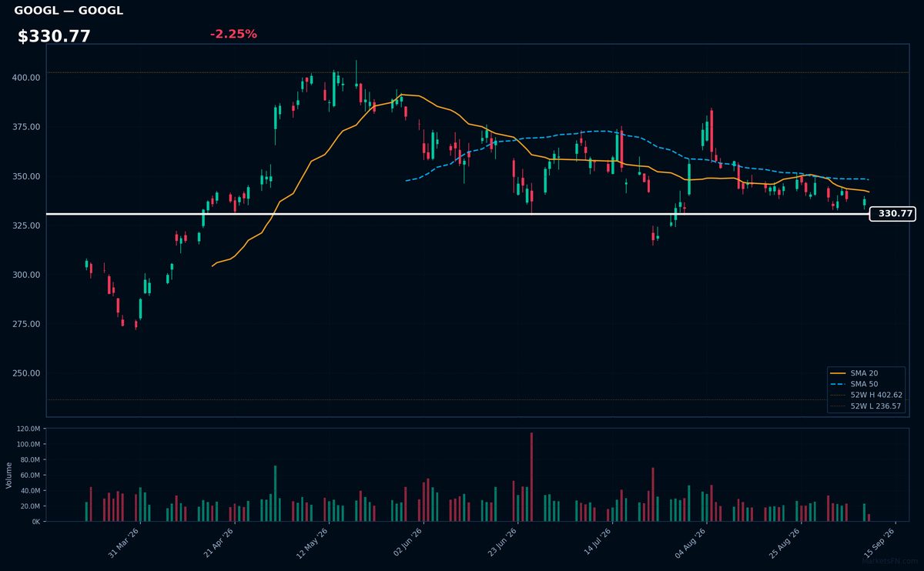
Task: Click the 40.0M volume axis label
Action: tap(31, 491)
